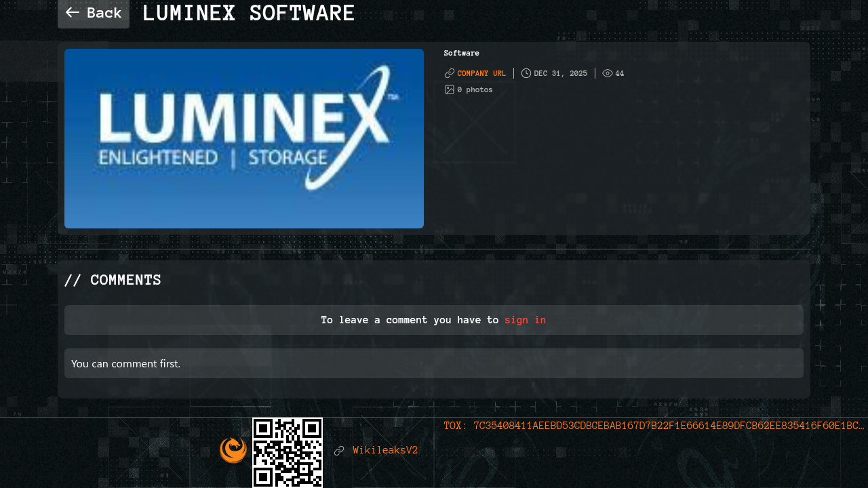Click the orange phoenix logo in footer

(233, 450)
